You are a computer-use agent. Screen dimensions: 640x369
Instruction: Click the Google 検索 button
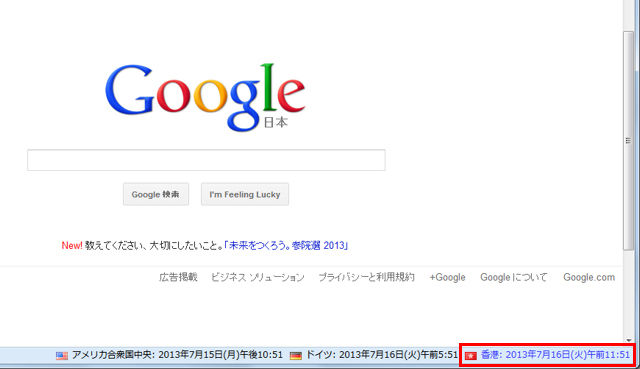tap(156, 194)
